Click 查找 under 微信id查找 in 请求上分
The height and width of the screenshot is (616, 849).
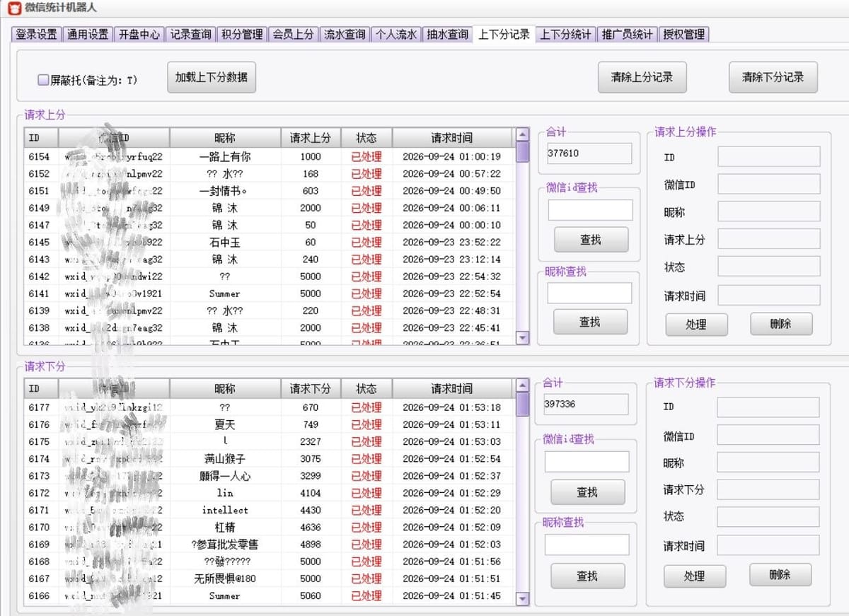click(x=591, y=240)
